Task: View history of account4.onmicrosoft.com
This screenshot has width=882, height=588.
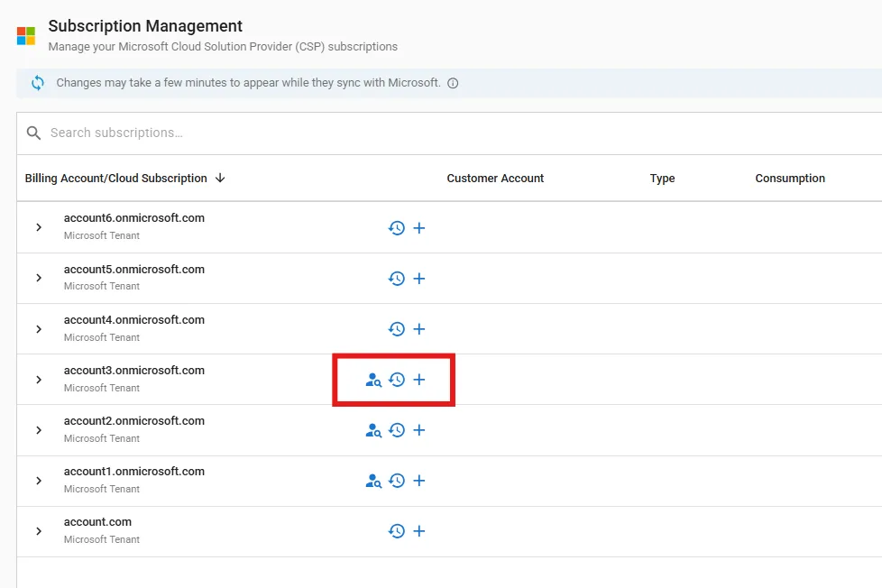Action: tap(397, 329)
